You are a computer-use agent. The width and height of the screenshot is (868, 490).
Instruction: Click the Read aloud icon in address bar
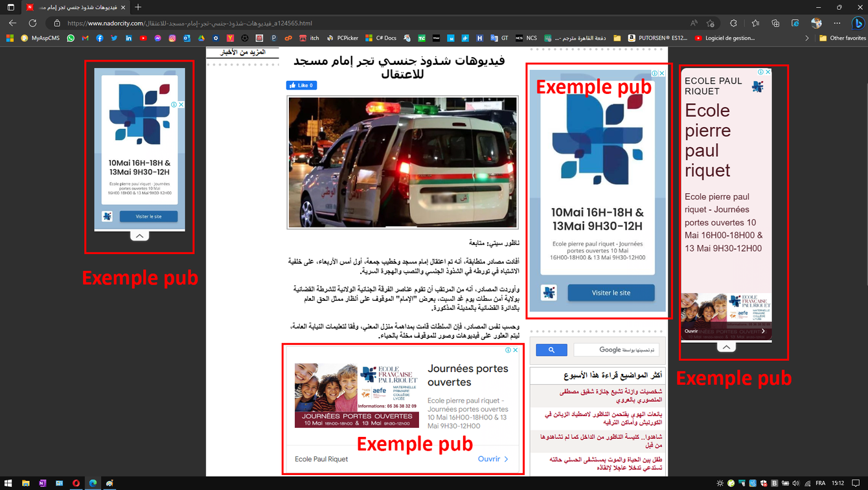(694, 23)
